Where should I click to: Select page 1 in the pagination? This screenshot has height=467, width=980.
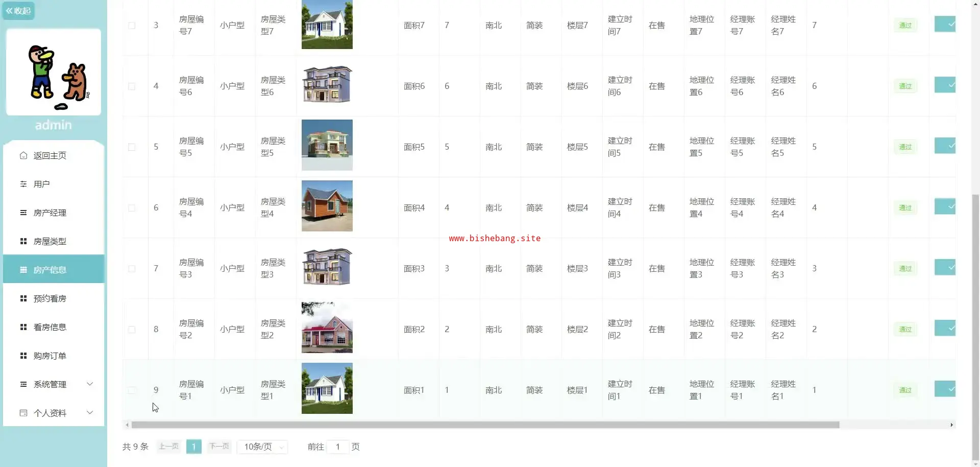(x=194, y=447)
